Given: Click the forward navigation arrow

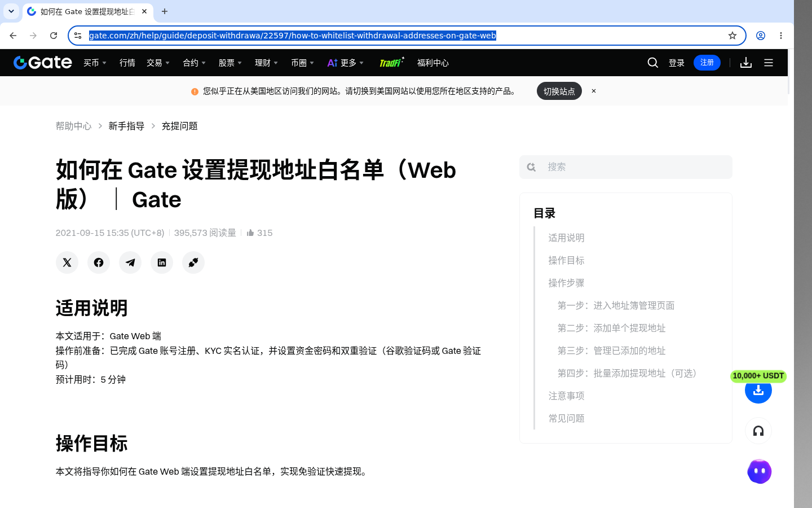Looking at the screenshot, I should [x=33, y=36].
